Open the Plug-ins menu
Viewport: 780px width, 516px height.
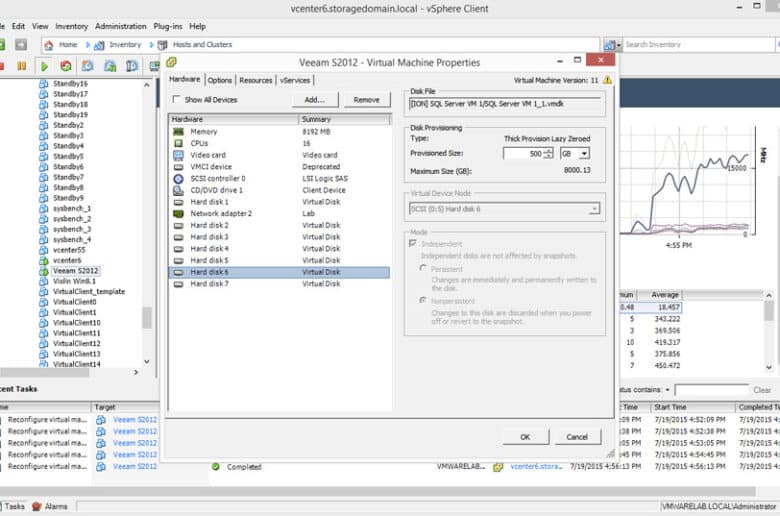(x=168, y=26)
